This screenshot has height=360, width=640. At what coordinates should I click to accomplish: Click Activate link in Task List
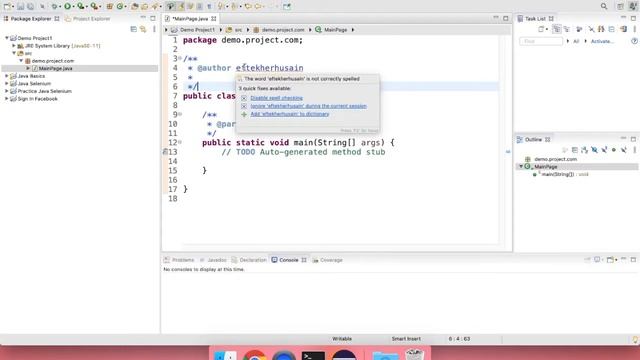[x=602, y=41]
